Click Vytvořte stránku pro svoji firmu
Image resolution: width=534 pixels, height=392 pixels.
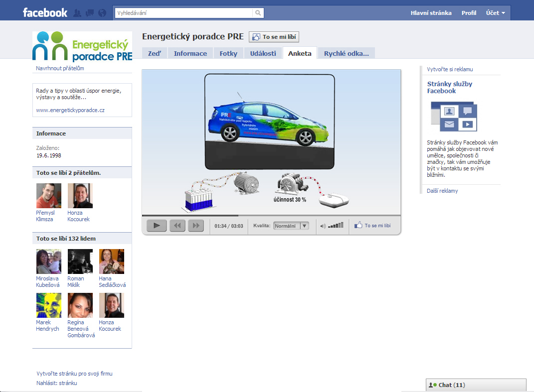tap(74, 374)
